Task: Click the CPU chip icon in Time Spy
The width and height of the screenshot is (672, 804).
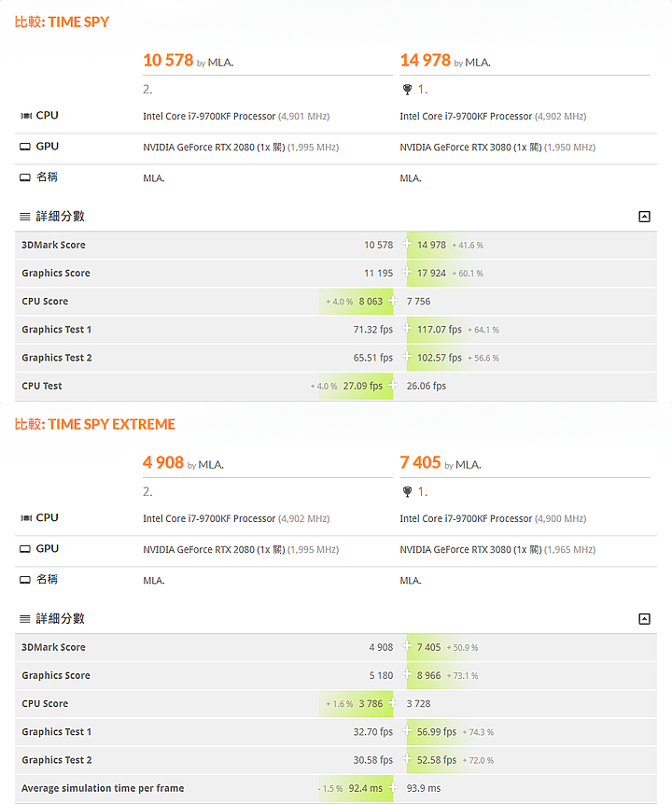Action: coord(25,116)
